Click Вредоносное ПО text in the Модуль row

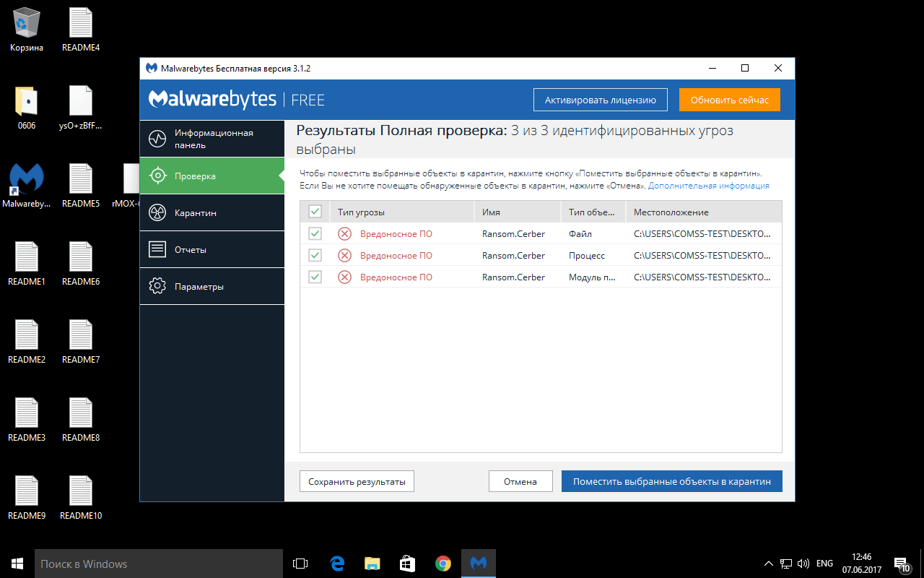click(396, 277)
